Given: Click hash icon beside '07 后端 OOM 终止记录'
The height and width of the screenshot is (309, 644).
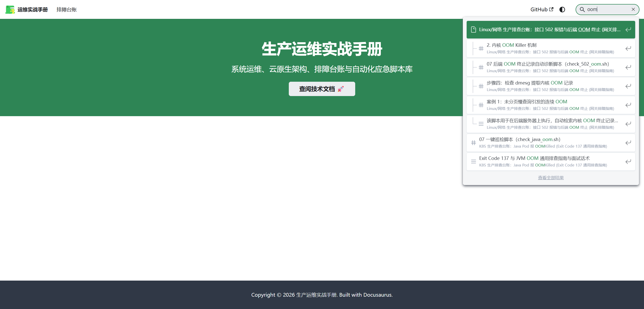Looking at the screenshot, I should pos(481,67).
